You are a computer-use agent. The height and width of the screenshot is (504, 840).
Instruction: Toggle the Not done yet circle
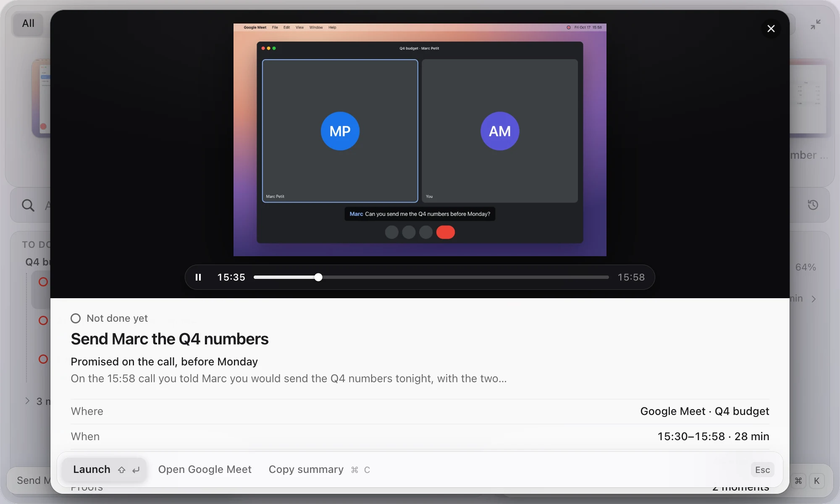(76, 318)
